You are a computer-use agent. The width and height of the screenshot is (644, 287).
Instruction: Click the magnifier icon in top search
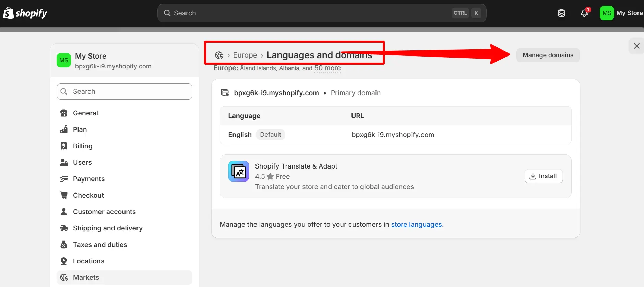coord(167,13)
